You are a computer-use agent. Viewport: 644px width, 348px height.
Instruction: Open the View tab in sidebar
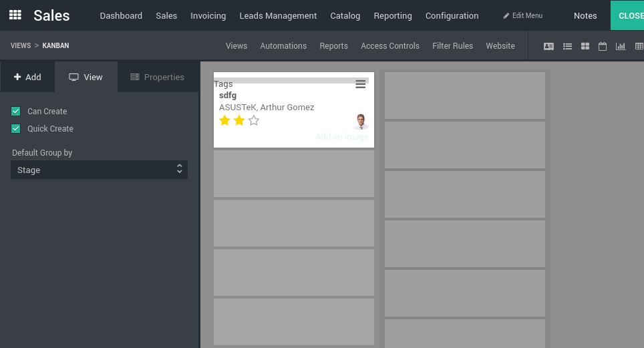pyautogui.click(x=86, y=77)
